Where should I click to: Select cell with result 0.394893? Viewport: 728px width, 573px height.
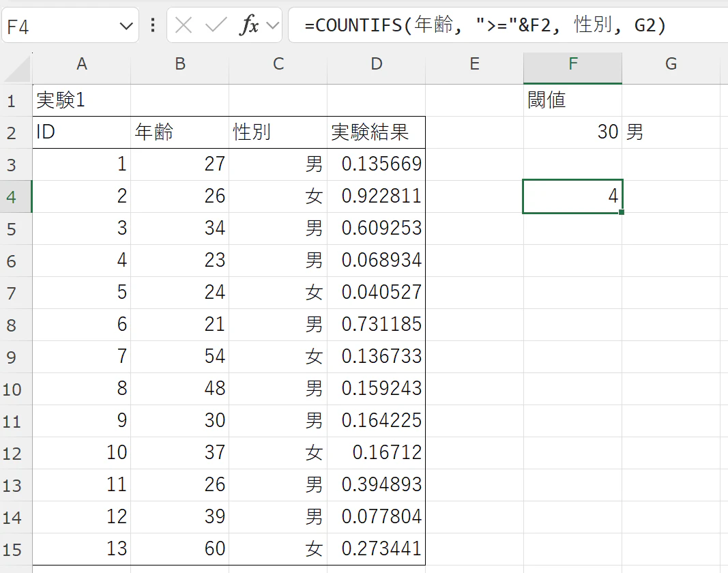tap(377, 485)
